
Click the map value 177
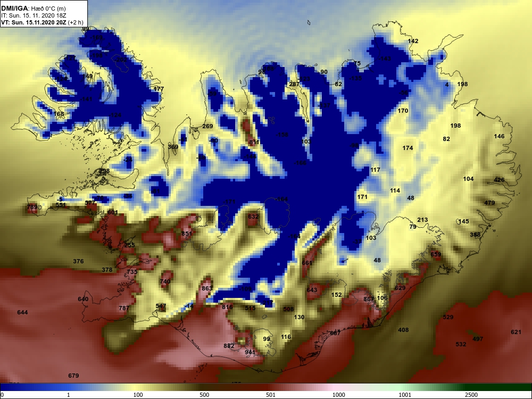[x=159, y=89]
